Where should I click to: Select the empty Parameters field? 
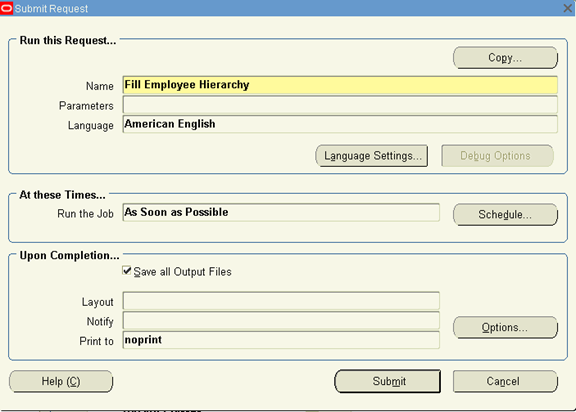tap(340, 105)
